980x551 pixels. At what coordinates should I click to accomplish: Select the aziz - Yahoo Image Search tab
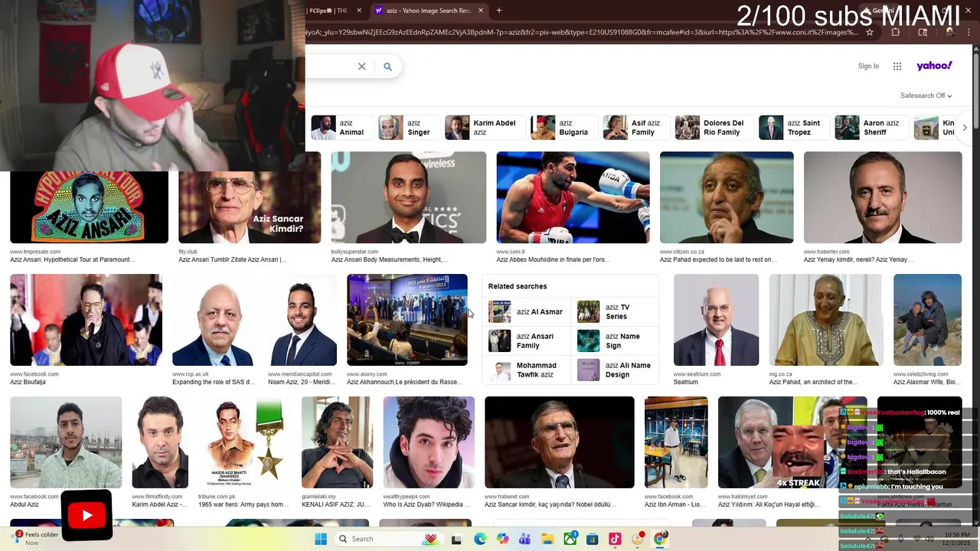coord(429,11)
